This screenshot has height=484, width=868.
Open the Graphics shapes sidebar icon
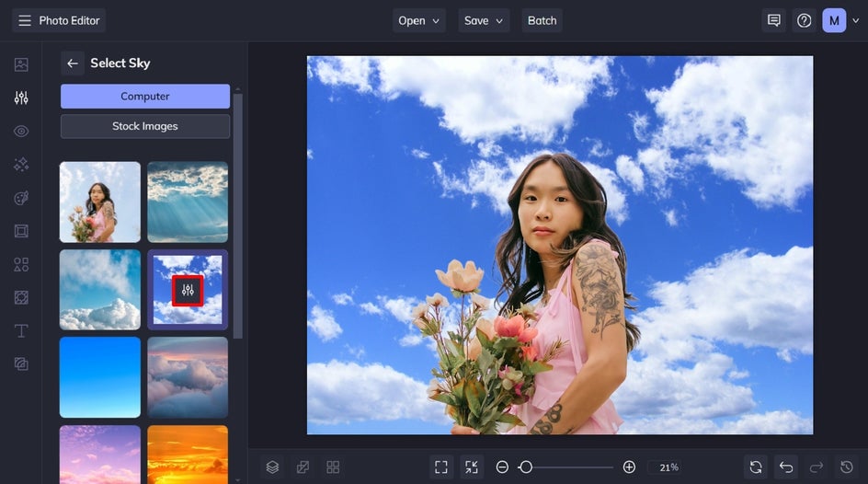click(x=21, y=264)
